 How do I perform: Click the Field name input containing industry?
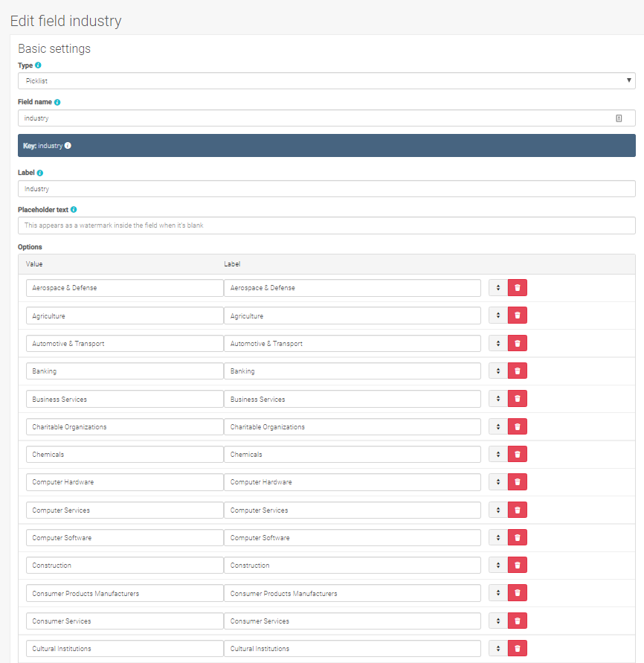(326, 118)
